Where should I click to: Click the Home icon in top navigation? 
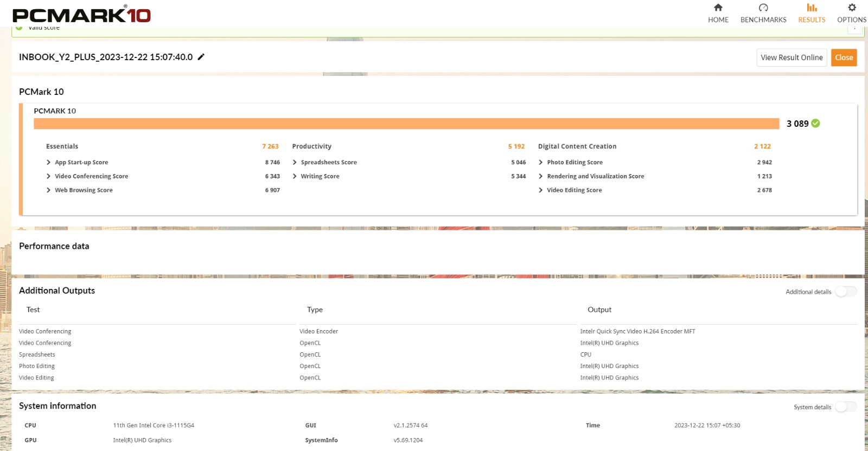[x=718, y=8]
